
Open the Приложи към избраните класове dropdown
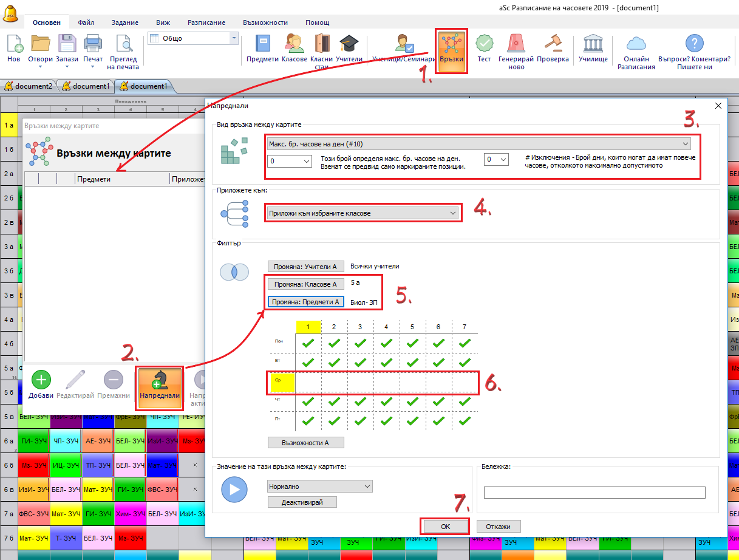point(362,213)
